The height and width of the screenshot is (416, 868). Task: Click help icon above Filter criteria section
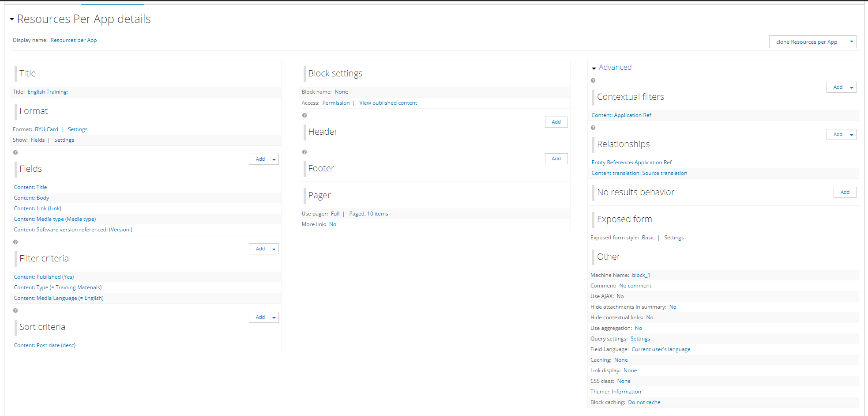point(15,242)
